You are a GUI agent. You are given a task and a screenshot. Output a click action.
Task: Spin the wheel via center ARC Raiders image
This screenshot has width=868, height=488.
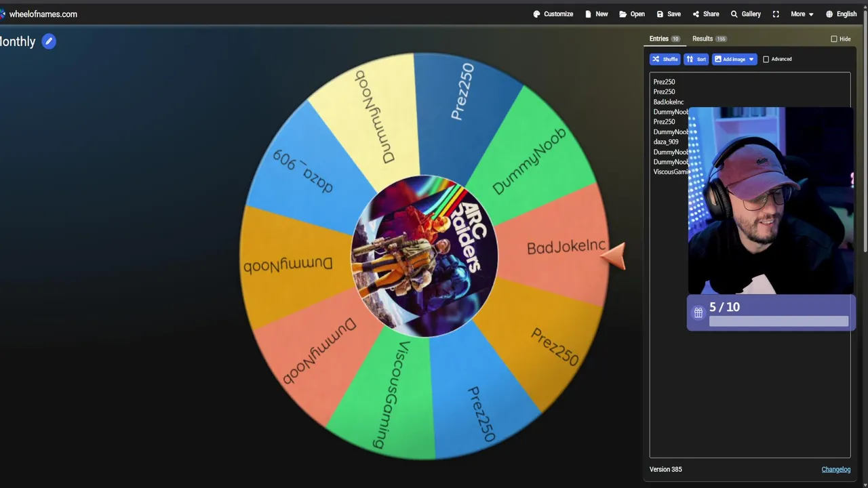tap(425, 256)
